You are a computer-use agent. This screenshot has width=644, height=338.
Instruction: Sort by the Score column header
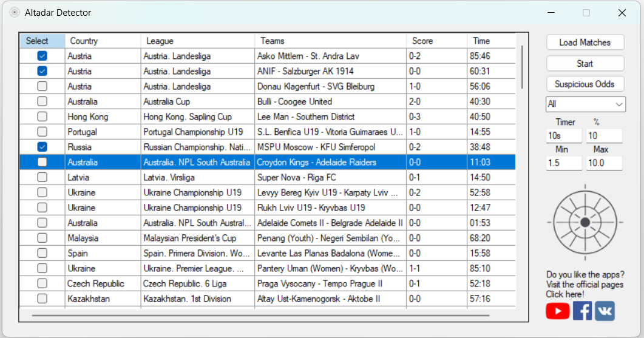click(x=436, y=41)
